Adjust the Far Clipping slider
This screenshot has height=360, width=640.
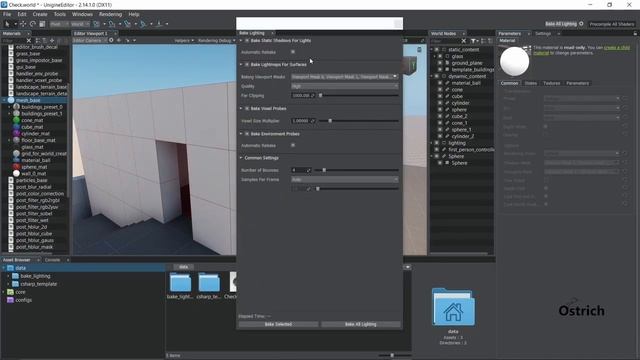click(359, 96)
